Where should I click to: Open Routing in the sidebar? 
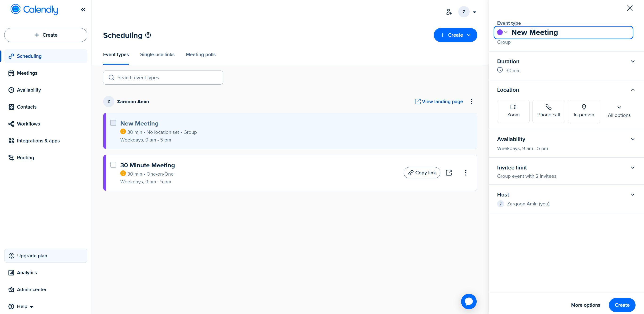(46, 158)
